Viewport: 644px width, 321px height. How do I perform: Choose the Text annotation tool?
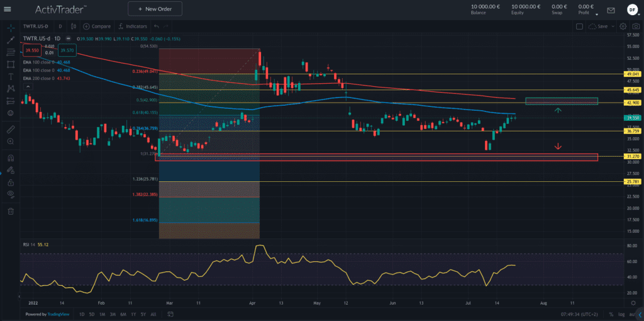(x=10, y=76)
